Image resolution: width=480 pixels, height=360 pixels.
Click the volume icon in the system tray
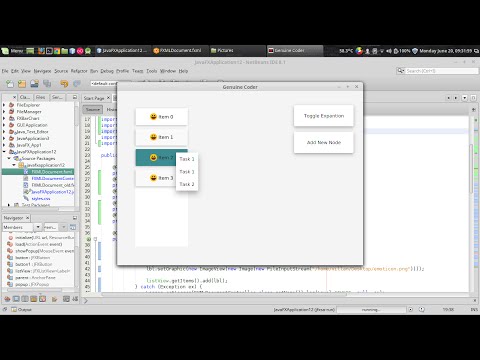click(389, 51)
